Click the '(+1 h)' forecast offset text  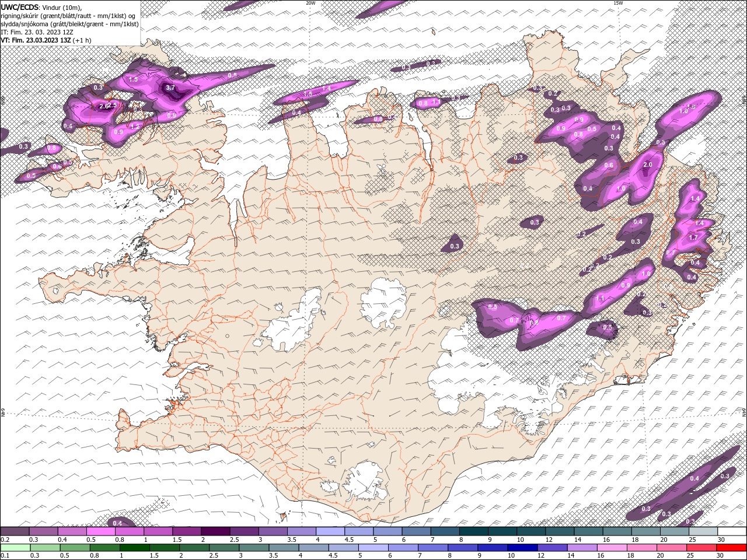(82, 40)
